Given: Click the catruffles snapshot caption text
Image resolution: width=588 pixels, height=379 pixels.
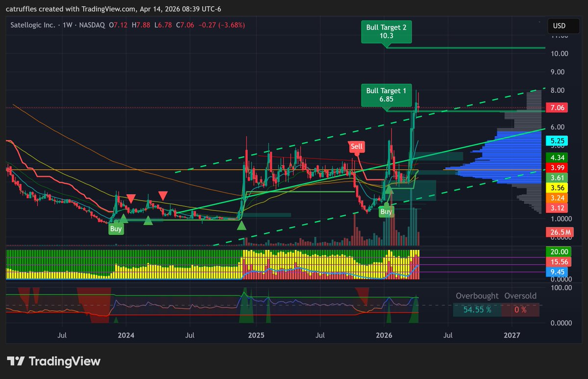Looking at the screenshot, I should point(114,8).
